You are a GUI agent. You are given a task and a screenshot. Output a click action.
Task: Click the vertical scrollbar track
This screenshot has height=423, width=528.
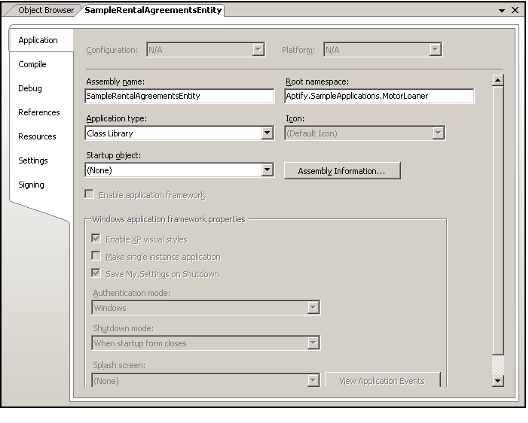point(497,219)
